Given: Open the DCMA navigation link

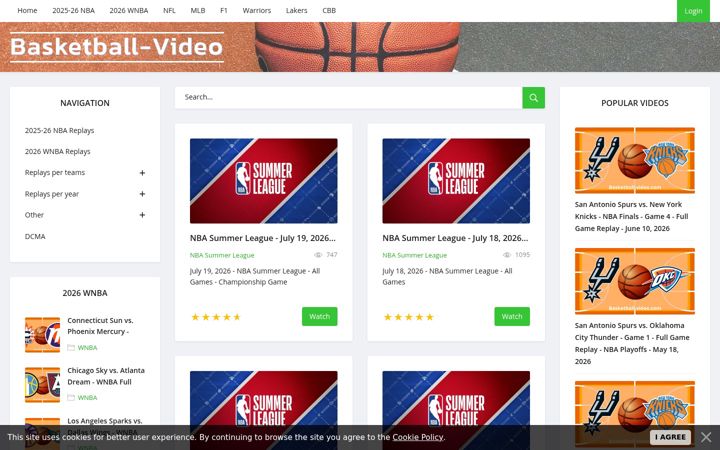Looking at the screenshot, I should pos(35,236).
